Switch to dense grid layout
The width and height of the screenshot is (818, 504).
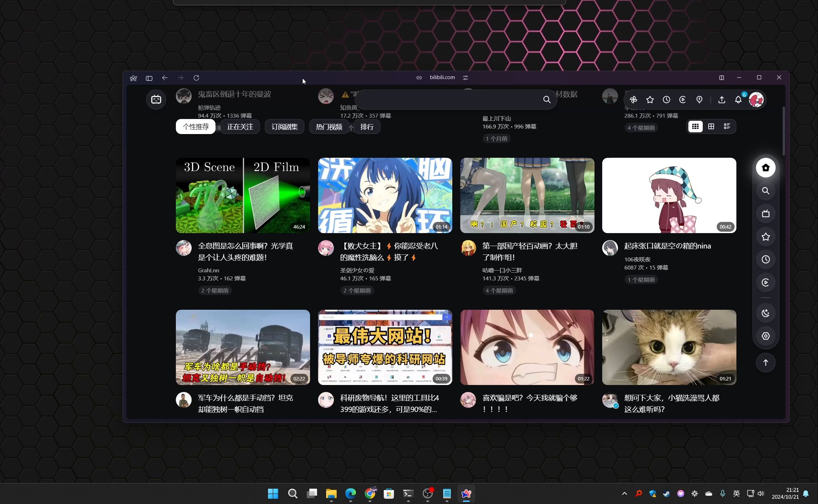(695, 126)
